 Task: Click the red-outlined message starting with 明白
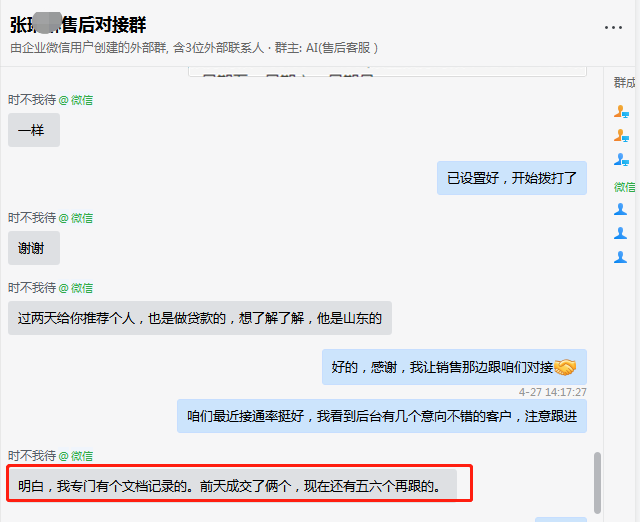click(x=230, y=487)
